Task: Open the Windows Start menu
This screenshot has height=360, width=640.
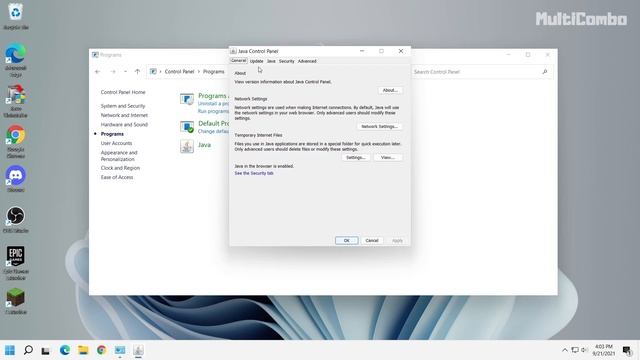Action: point(10,350)
